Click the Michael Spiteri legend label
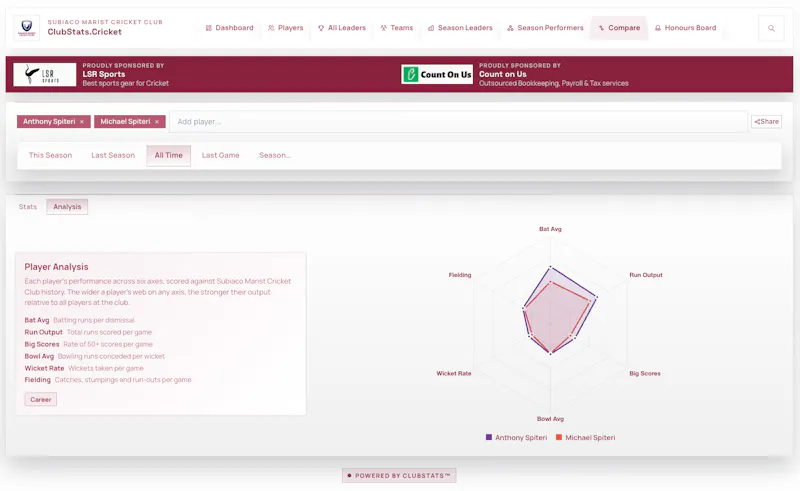 coord(590,437)
